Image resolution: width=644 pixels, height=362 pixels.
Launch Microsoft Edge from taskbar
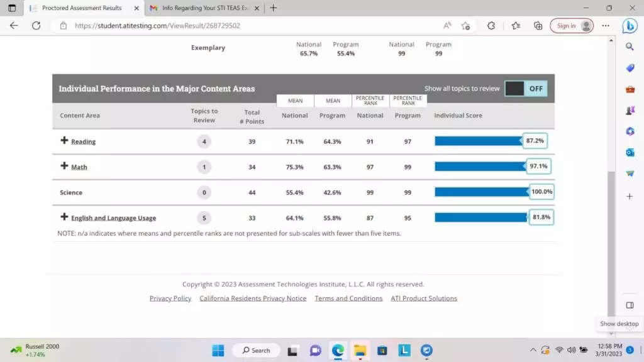tap(338, 351)
